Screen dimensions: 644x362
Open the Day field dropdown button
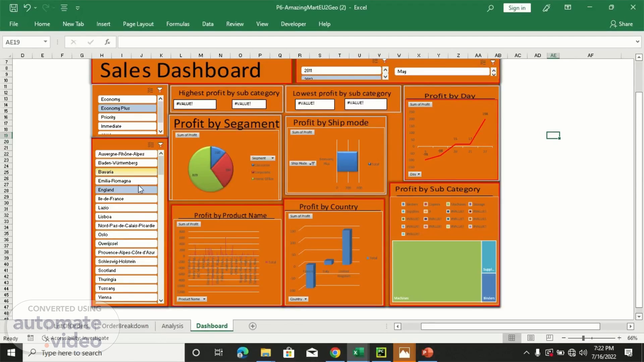pos(415,174)
